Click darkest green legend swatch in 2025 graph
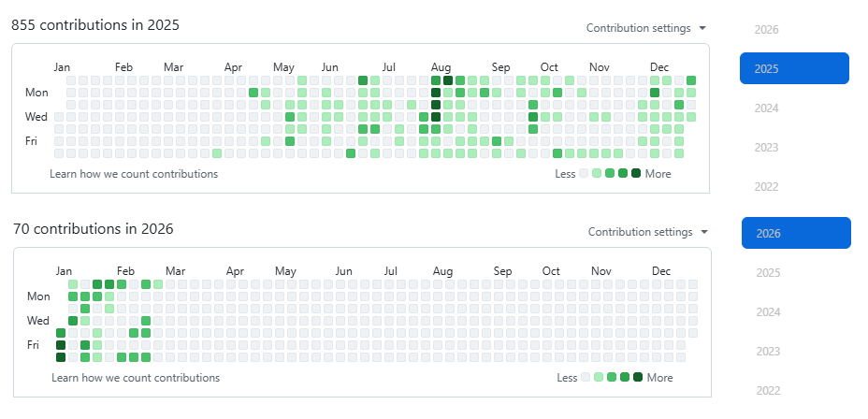868x419 pixels. [636, 173]
